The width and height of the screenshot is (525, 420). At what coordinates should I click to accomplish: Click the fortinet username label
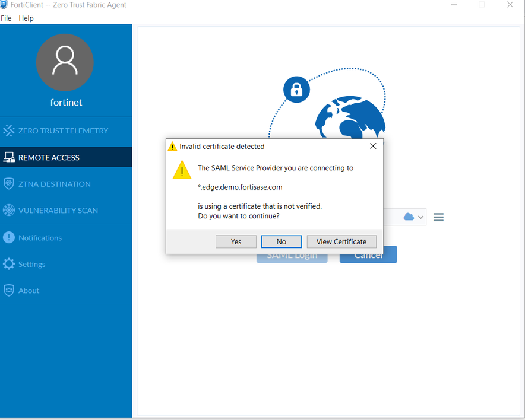pos(66,102)
